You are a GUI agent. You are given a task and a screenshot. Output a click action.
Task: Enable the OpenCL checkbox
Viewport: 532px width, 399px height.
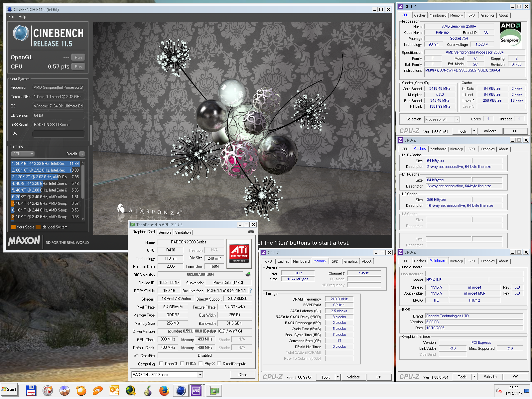(x=161, y=363)
